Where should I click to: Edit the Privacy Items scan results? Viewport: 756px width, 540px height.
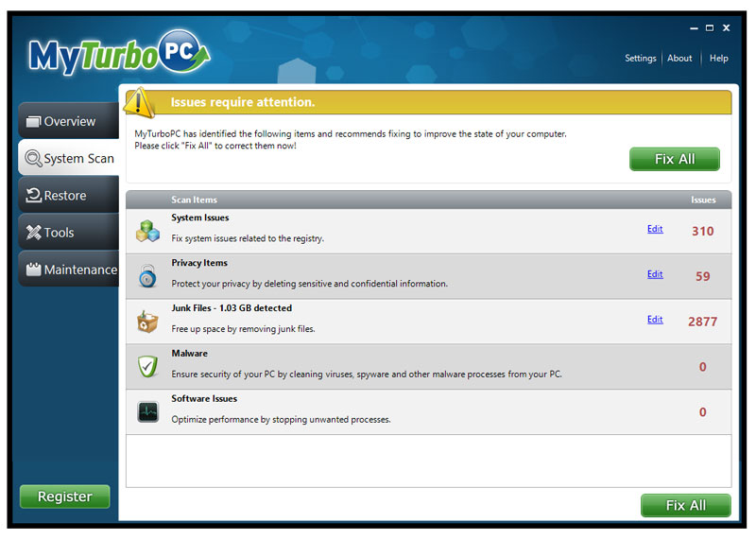(655, 274)
